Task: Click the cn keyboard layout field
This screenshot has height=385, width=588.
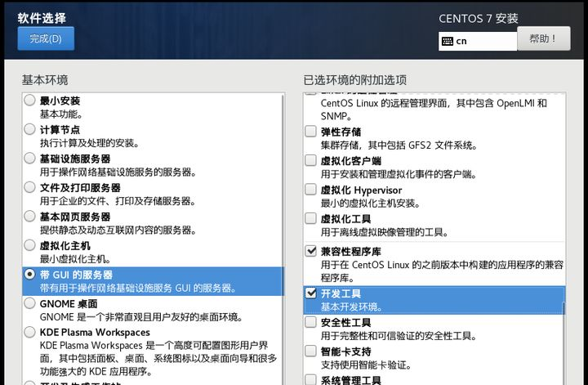Action: pos(478,41)
